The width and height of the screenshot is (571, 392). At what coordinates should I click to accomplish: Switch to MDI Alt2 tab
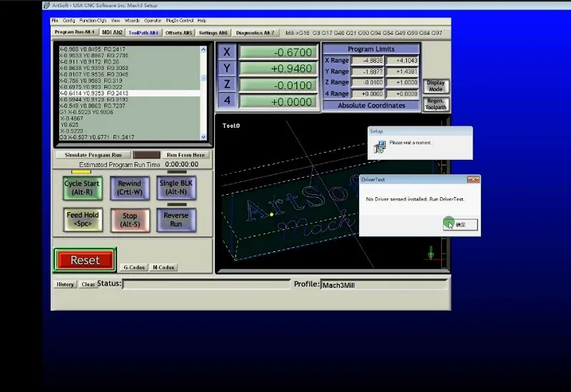pyautogui.click(x=112, y=32)
